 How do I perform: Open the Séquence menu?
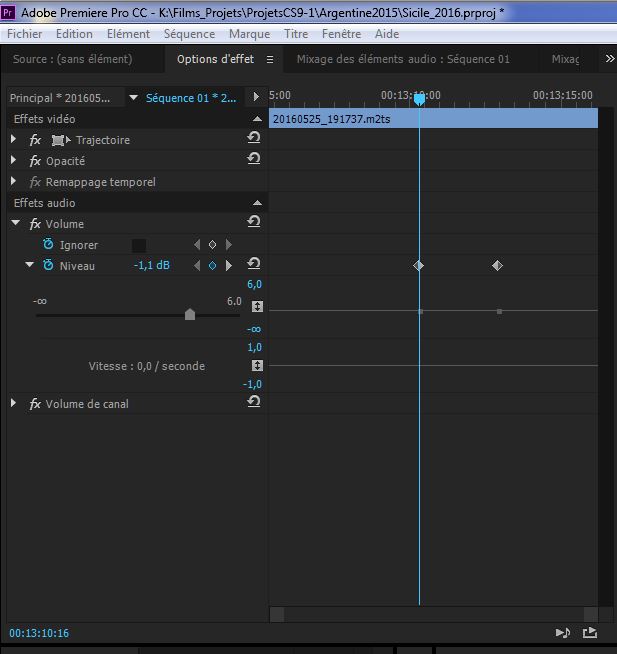[189, 34]
